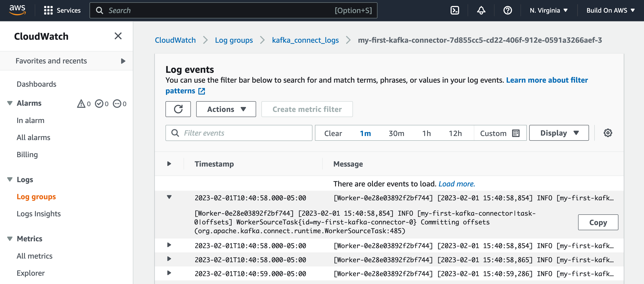Open the Actions dropdown
The width and height of the screenshot is (644, 284).
(226, 109)
